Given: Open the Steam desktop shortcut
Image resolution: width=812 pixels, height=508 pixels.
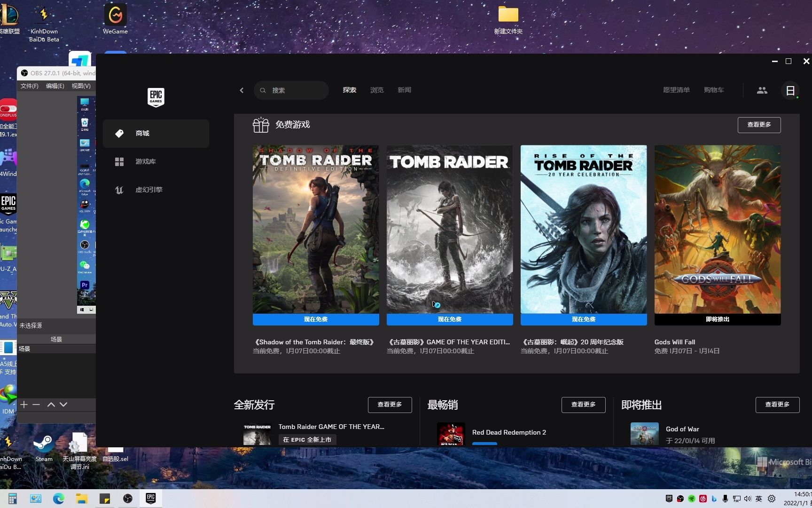Looking at the screenshot, I should coord(44,447).
